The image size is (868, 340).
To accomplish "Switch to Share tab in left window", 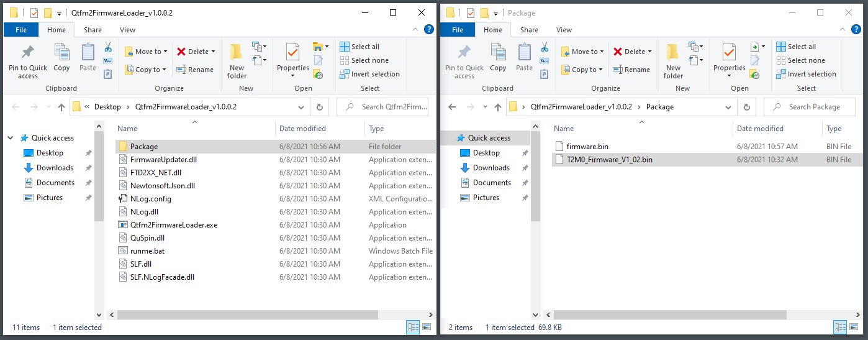I will [x=93, y=29].
